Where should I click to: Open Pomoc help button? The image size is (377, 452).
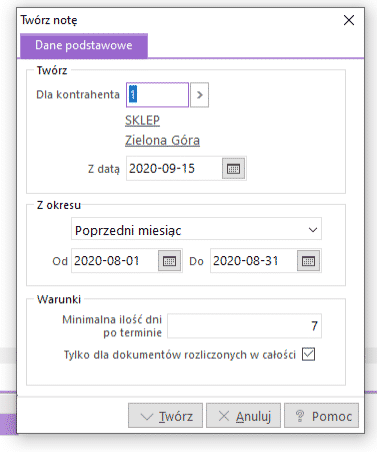(321, 416)
